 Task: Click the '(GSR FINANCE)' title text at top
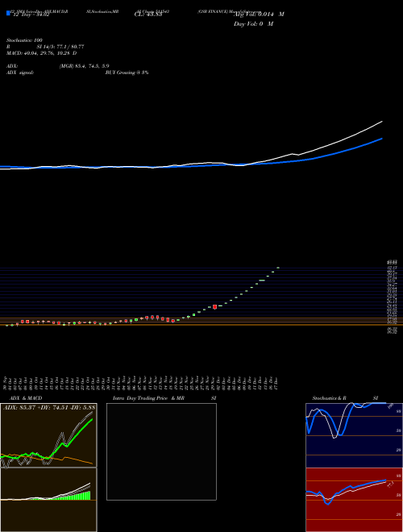tap(213, 11)
